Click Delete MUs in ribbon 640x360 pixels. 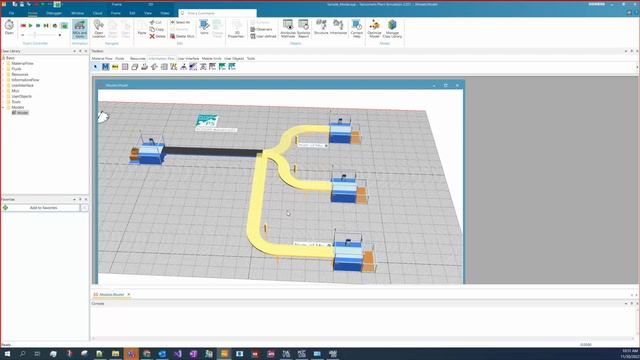point(182,36)
